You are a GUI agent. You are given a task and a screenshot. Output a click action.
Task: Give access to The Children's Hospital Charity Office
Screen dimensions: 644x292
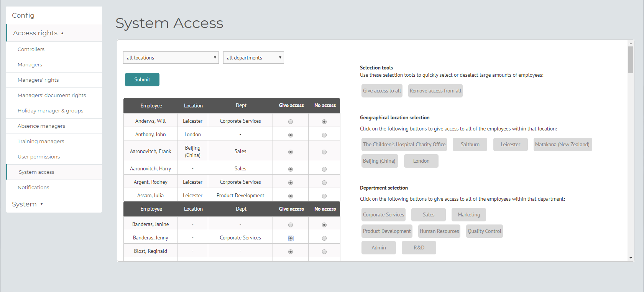click(404, 144)
